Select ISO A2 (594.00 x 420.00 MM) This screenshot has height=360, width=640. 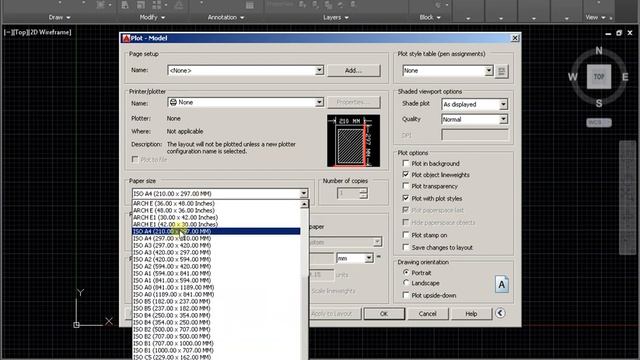coord(216,266)
